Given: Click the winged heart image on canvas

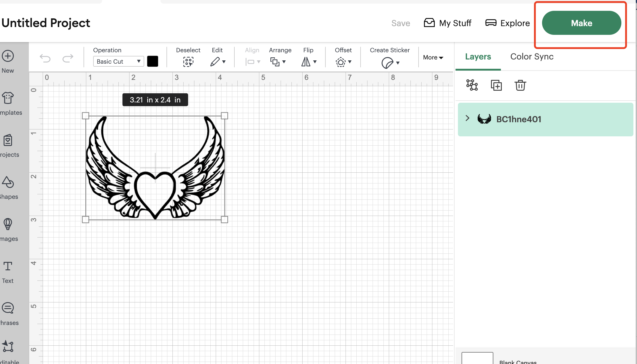Looking at the screenshot, I should 155,168.
